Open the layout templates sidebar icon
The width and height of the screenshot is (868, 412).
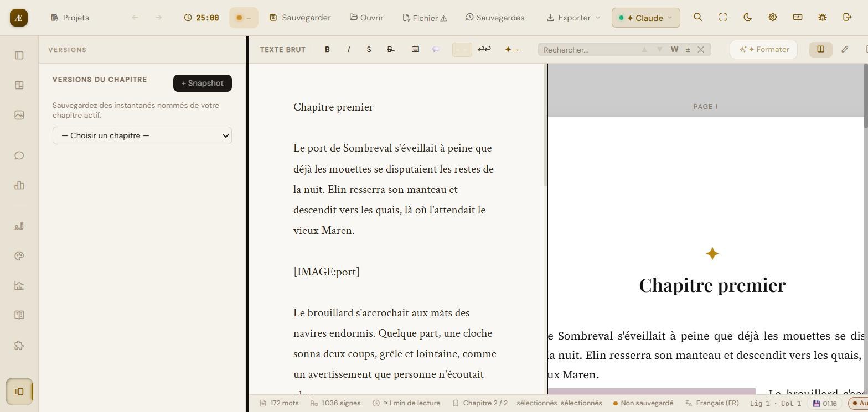coord(19,85)
